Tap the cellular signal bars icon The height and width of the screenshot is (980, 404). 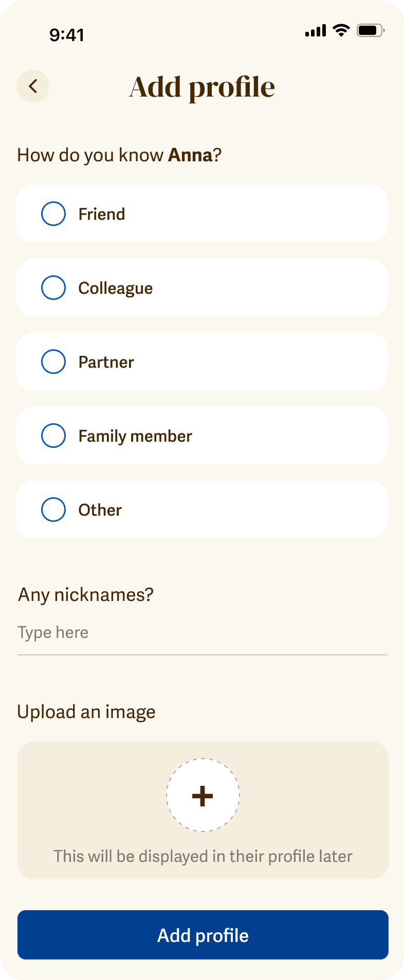[x=315, y=31]
